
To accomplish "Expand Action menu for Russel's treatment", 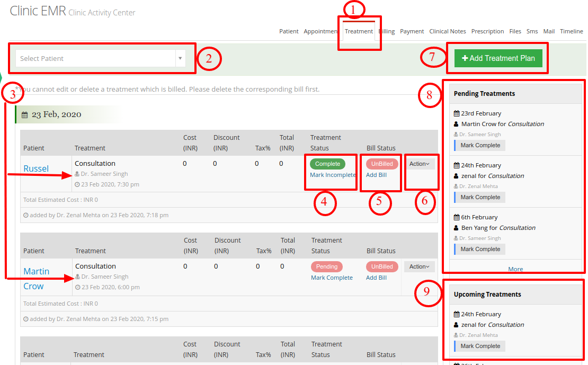I will coord(419,164).
